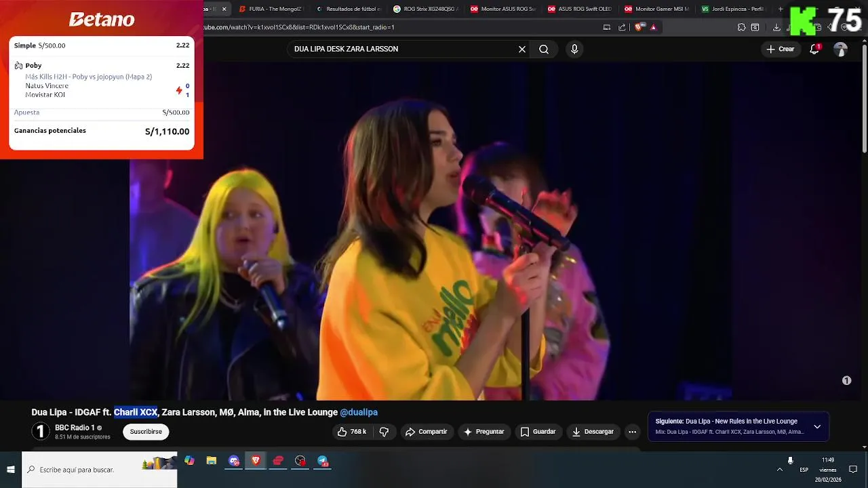Viewport: 868px width, 488px height.
Task: Start voice search with the microphone icon
Action: [574, 49]
